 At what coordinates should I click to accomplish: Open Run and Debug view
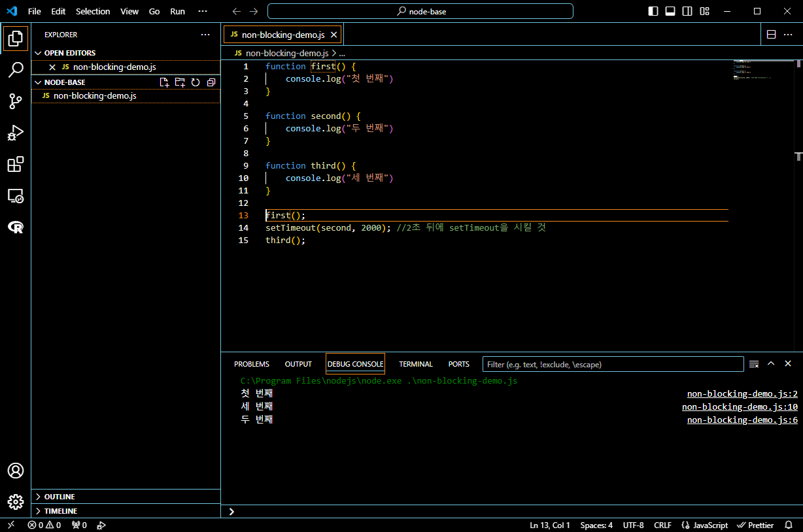(16, 133)
